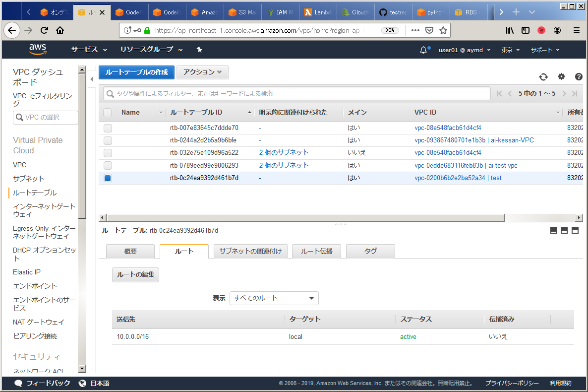Viewport: 588px width, 392px height.
Task: Open the Firefox hamburger menu
Action: coord(577,30)
